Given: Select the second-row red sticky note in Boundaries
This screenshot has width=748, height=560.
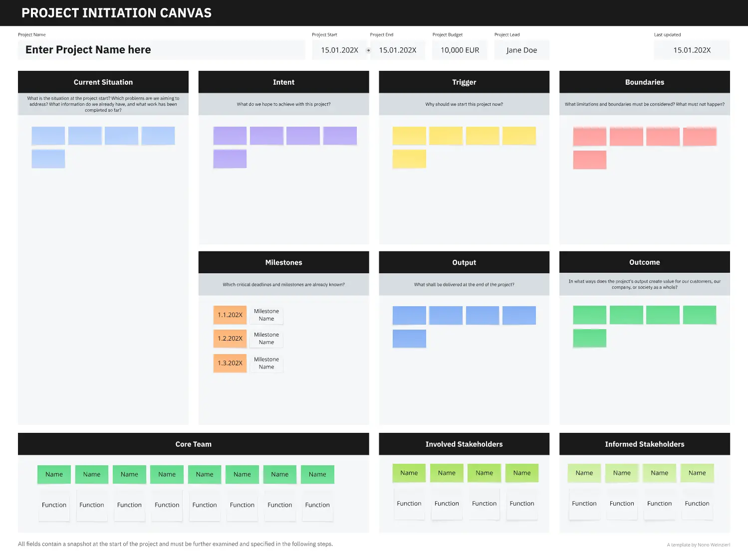Looking at the screenshot, I should (x=589, y=160).
